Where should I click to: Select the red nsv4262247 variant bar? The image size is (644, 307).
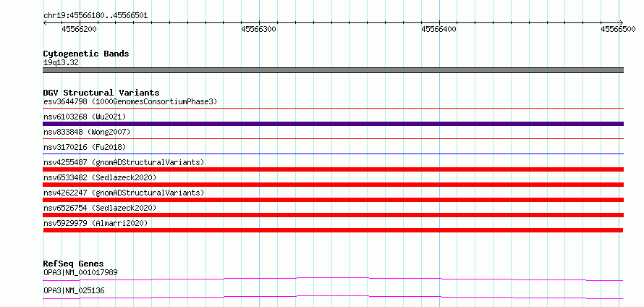pyautogui.click(x=334, y=200)
